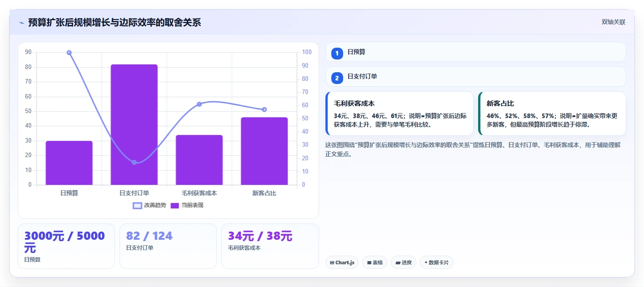The width and height of the screenshot is (644, 287).
Task: Click the x-axis label 新客占比
Action: point(265,193)
